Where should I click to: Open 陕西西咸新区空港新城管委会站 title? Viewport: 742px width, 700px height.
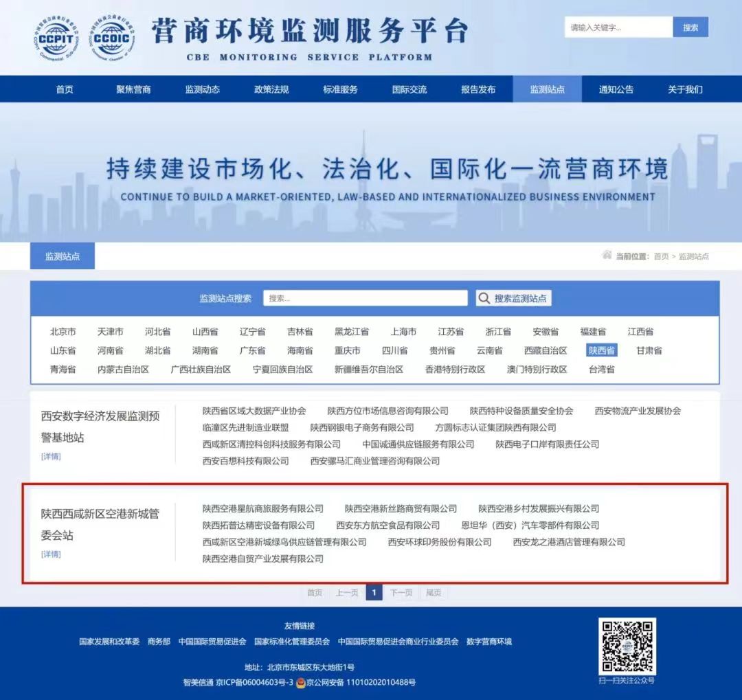point(100,524)
